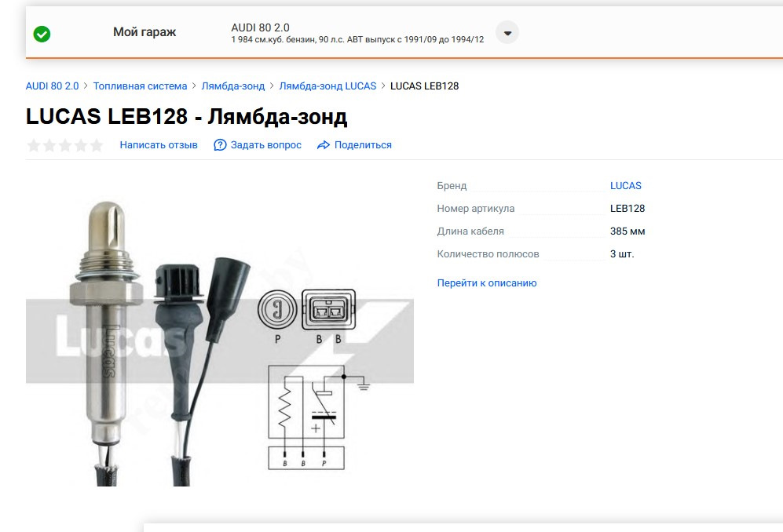783x532 pixels.
Task: Set rating with the third star
Action: click(65, 145)
